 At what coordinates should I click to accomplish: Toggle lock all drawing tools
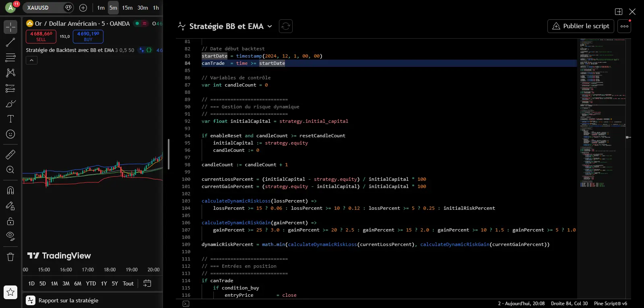click(x=10, y=221)
